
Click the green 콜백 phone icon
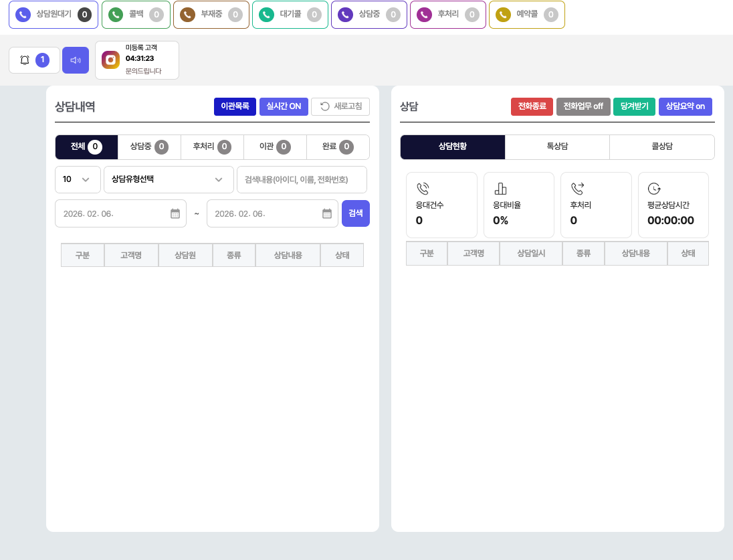116,15
